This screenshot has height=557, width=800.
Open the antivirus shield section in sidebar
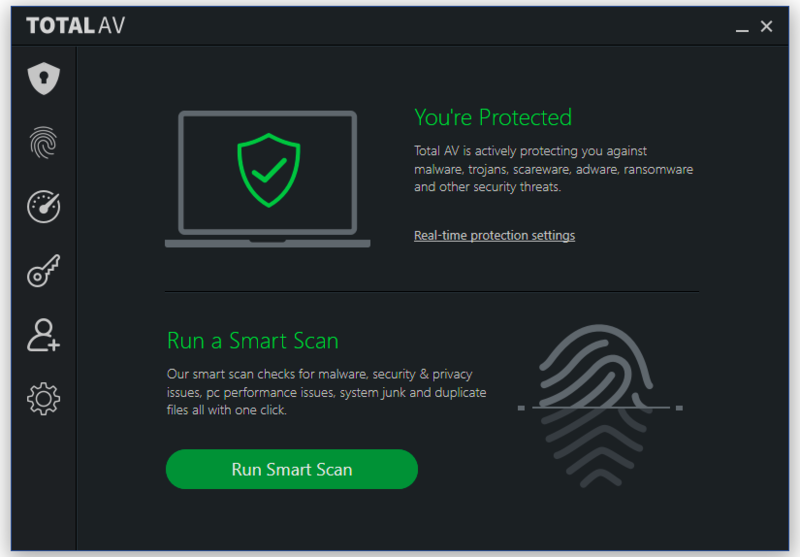click(x=43, y=79)
